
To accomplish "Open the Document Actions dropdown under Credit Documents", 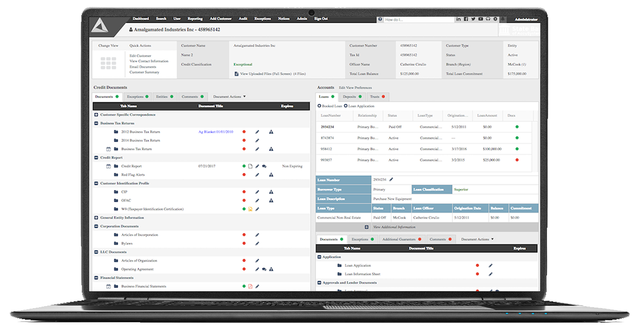I will click(x=229, y=96).
